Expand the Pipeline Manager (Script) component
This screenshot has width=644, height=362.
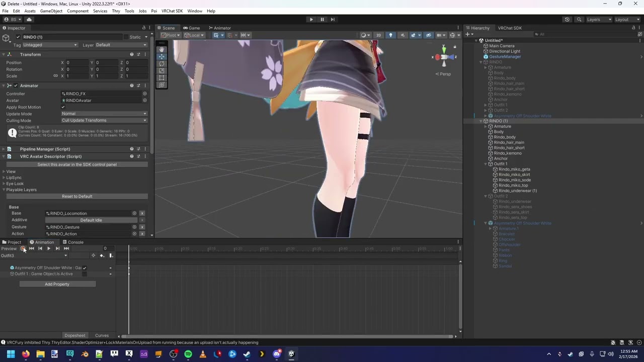pos(3,149)
